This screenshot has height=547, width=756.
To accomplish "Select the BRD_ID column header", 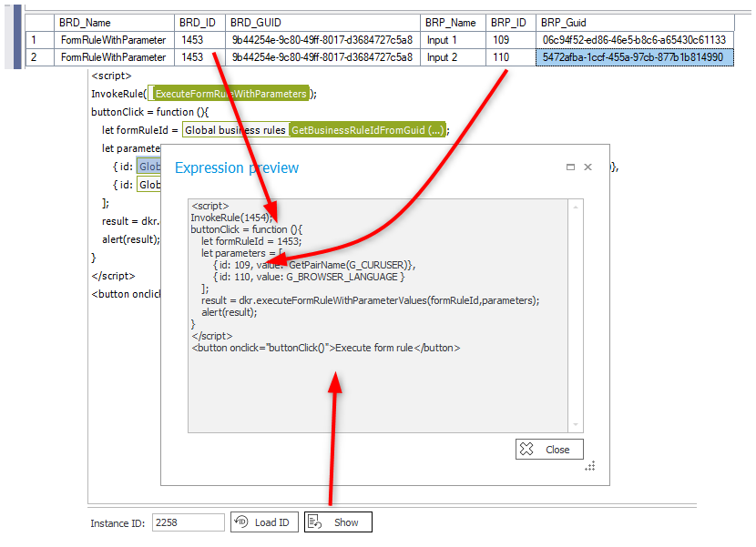I will coord(199,23).
